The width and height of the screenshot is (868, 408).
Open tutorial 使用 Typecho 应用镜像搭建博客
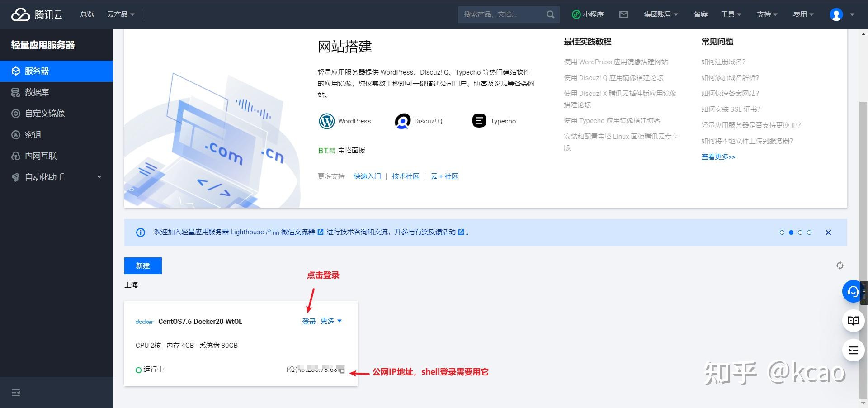(x=612, y=121)
